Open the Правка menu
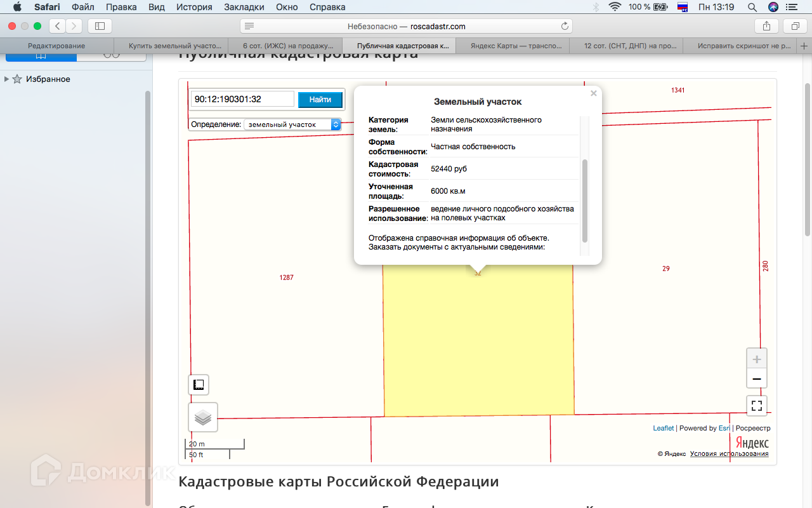The height and width of the screenshot is (508, 812). [x=121, y=7]
